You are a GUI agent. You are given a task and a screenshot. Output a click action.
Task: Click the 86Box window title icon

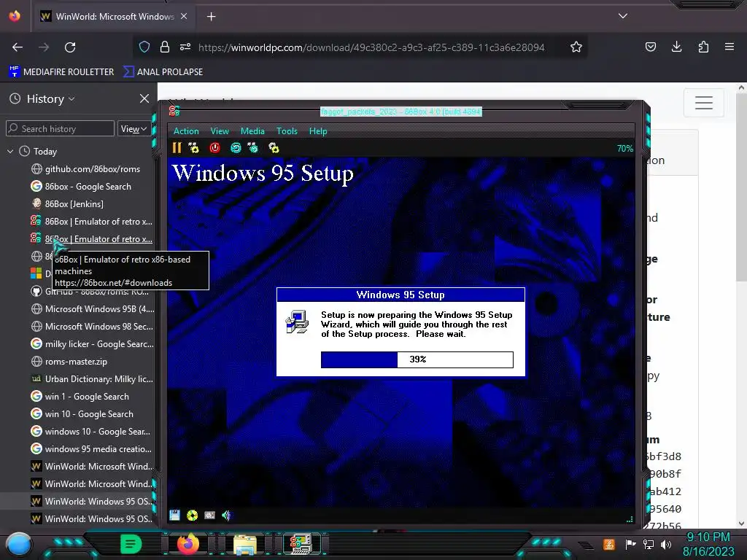[x=174, y=111]
